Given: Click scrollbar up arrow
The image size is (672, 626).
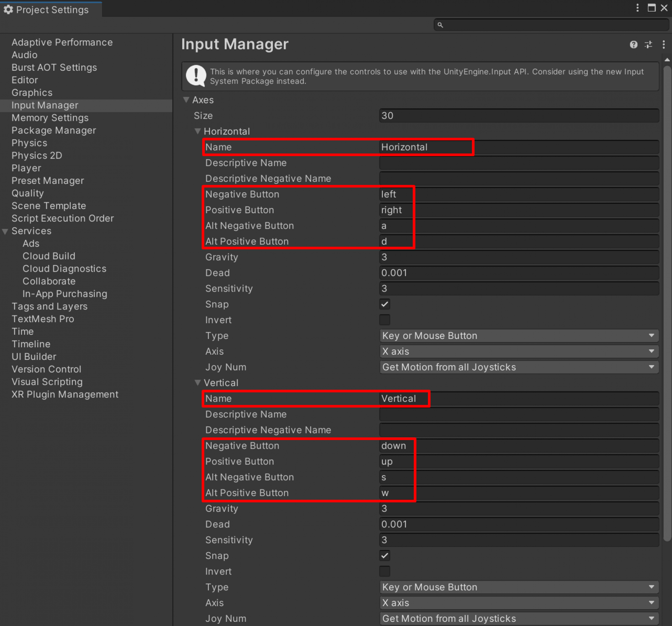Looking at the screenshot, I should click(x=667, y=60).
